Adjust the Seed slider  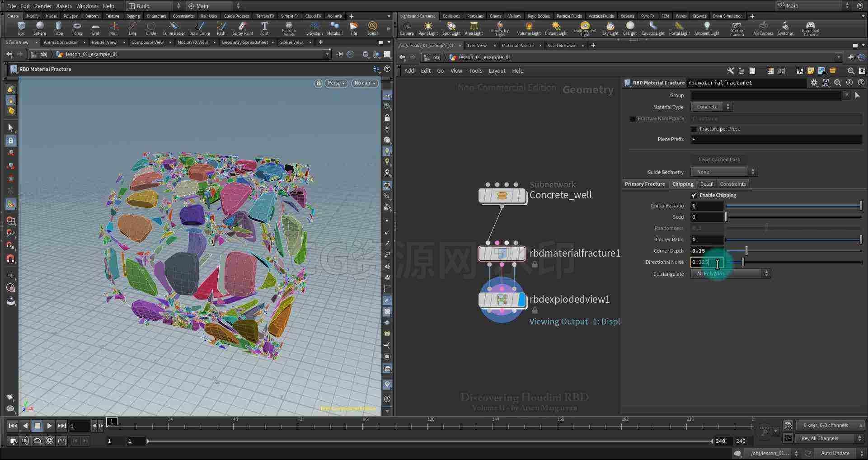[794, 217]
